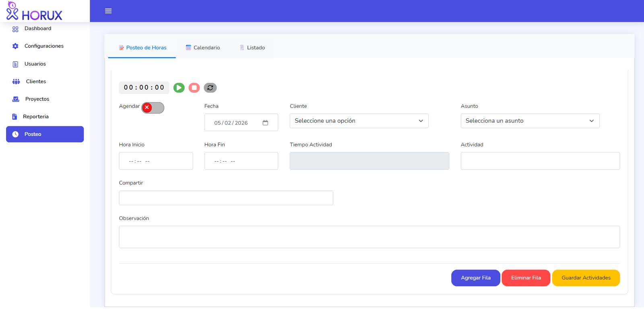
Task: Click the Hora Inicio time field
Action: [x=156, y=161]
